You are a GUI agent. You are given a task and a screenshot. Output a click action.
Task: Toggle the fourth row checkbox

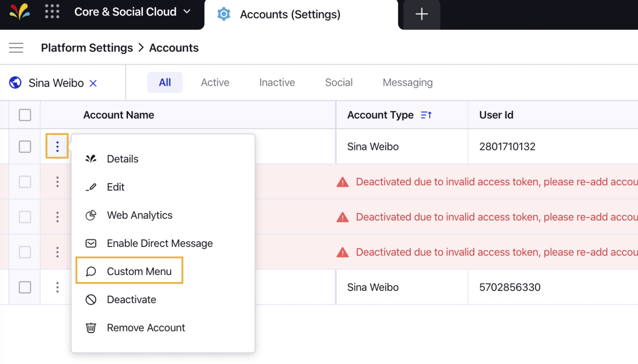point(25,252)
